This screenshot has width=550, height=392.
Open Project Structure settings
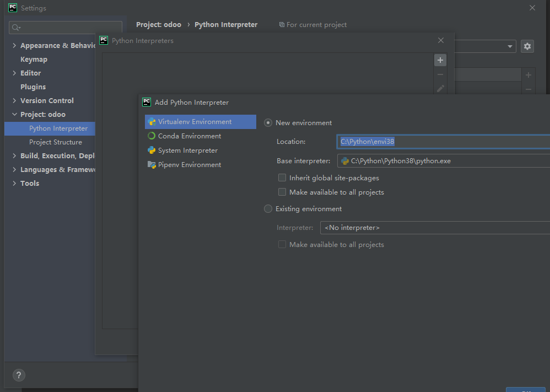(56, 142)
